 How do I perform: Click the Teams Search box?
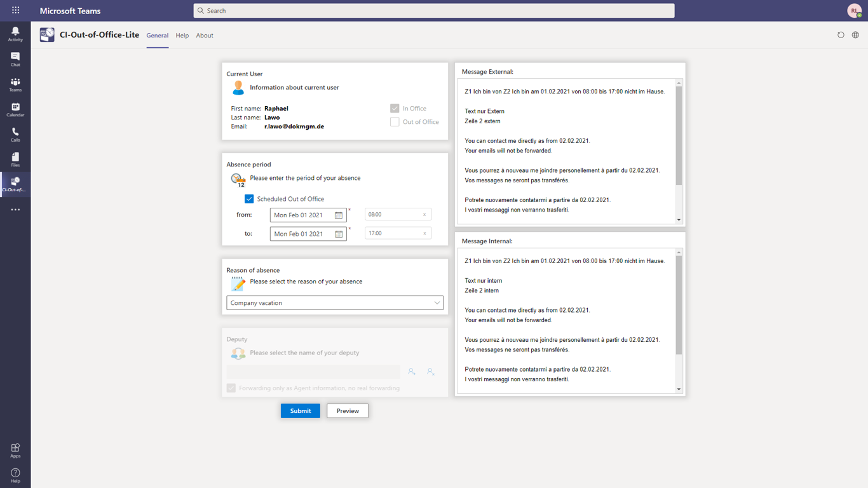[434, 11]
